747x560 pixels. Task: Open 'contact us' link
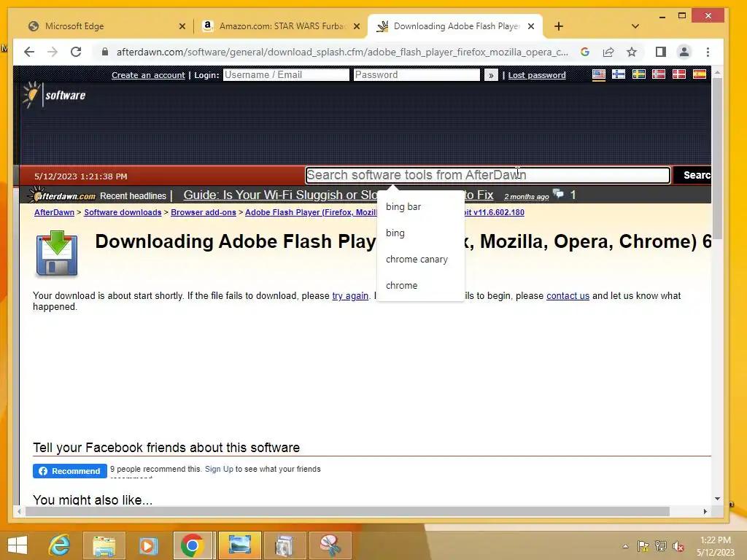click(x=568, y=296)
